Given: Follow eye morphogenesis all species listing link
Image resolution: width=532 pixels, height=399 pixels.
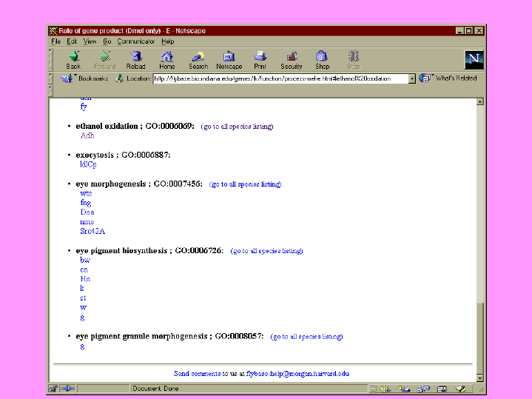Looking at the screenshot, I should tap(245, 184).
